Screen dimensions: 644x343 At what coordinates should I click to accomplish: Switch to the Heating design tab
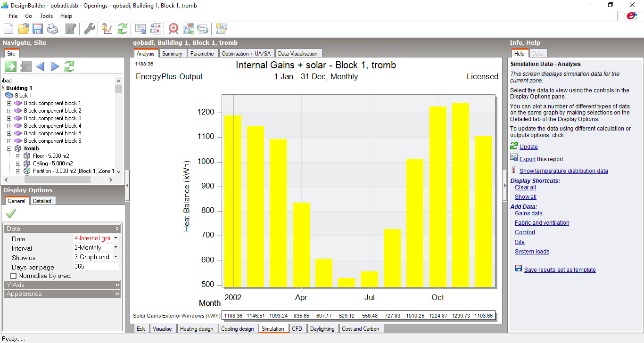pyautogui.click(x=197, y=329)
